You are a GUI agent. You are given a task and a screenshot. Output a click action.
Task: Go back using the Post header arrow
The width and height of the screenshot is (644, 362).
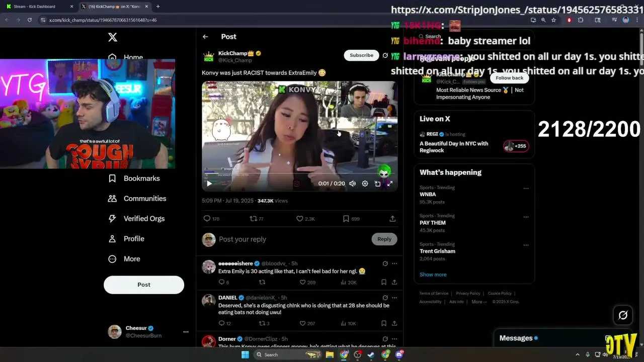point(205,37)
